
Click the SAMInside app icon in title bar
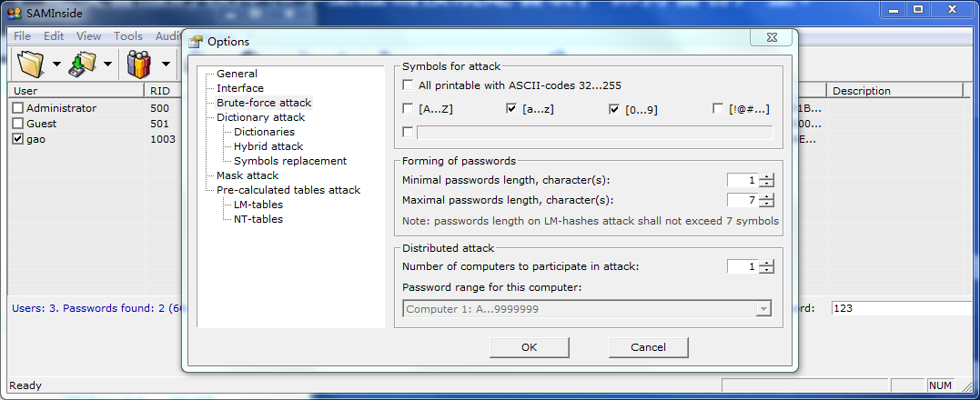pyautogui.click(x=14, y=11)
